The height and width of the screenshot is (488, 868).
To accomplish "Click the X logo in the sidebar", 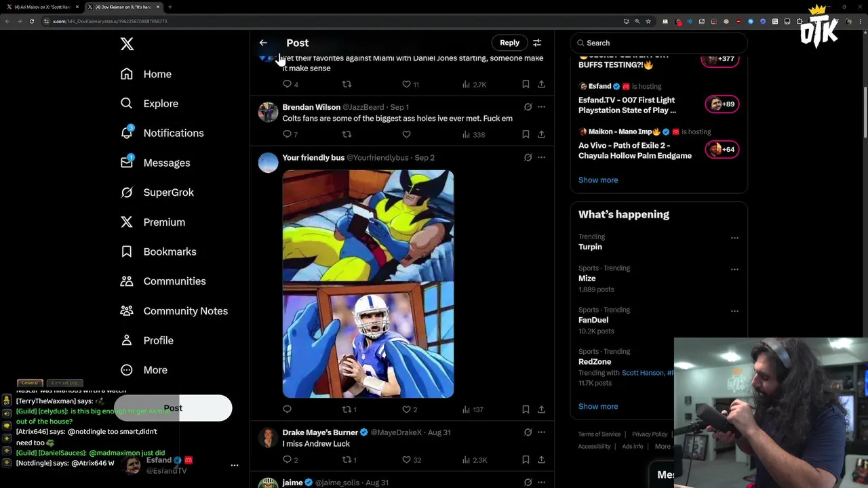I will click(x=127, y=44).
